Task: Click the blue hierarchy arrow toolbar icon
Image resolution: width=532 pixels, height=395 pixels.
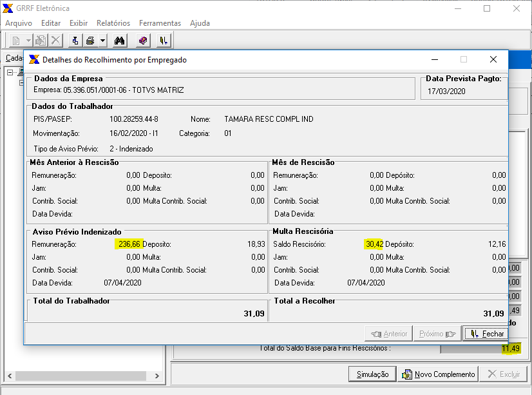Action: [x=75, y=41]
